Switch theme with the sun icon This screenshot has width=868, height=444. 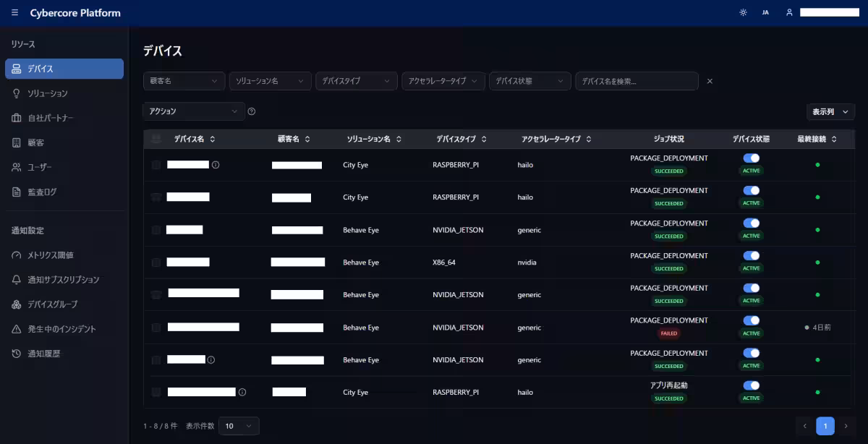[x=743, y=13]
